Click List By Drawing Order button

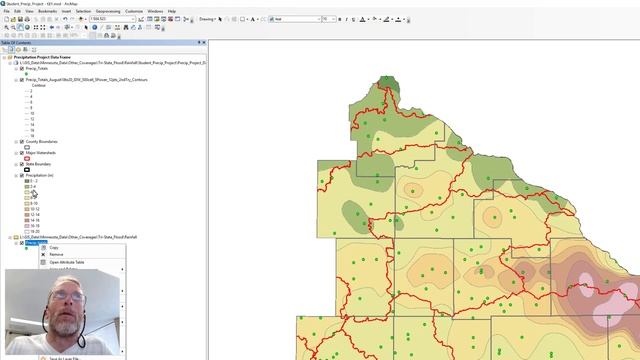tap(5, 50)
